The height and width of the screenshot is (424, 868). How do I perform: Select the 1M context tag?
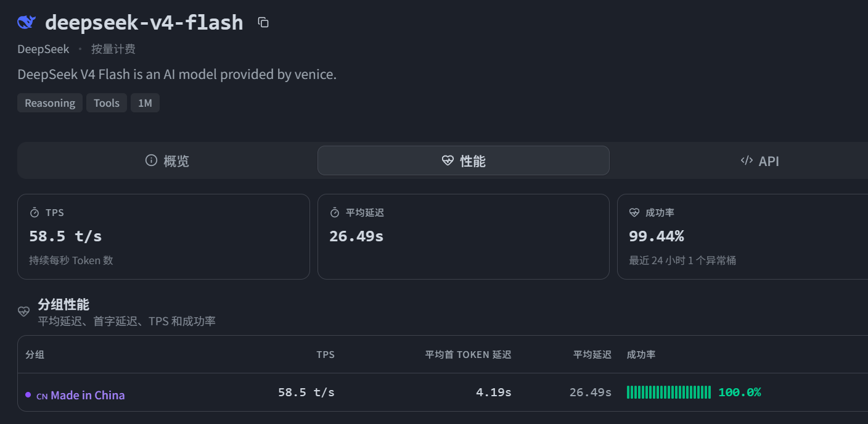click(x=145, y=103)
